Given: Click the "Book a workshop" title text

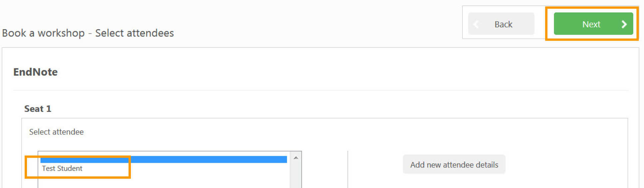Looking at the screenshot, I should [43, 33].
